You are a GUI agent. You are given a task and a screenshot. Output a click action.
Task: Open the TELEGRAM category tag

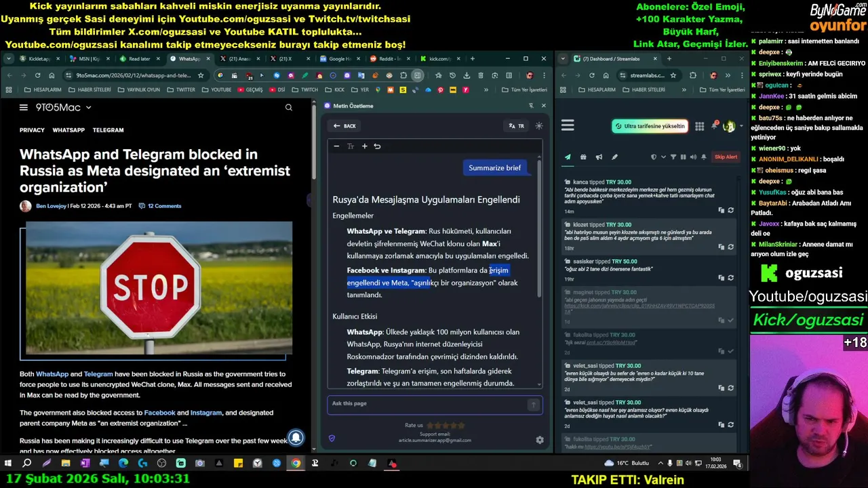[108, 130]
